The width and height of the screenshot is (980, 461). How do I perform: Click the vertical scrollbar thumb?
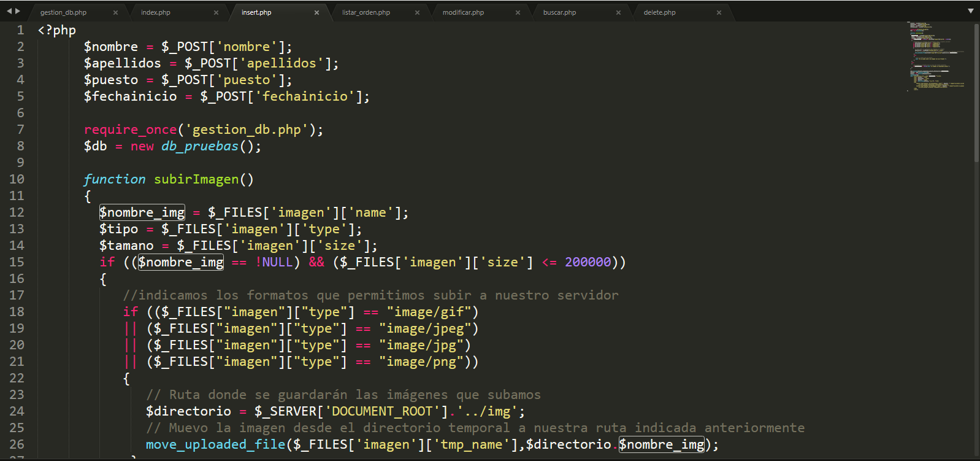point(976,93)
